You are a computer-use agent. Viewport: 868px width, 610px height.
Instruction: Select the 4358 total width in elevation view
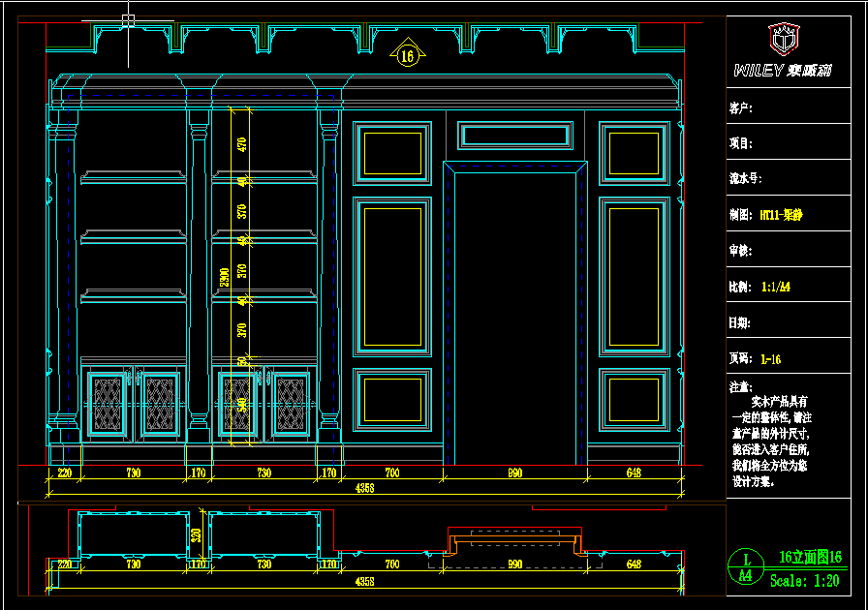(x=365, y=488)
